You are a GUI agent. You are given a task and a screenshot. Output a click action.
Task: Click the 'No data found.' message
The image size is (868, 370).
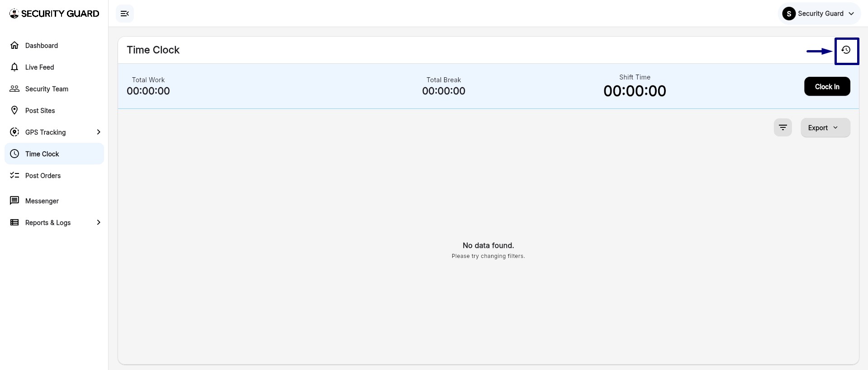[488, 245]
